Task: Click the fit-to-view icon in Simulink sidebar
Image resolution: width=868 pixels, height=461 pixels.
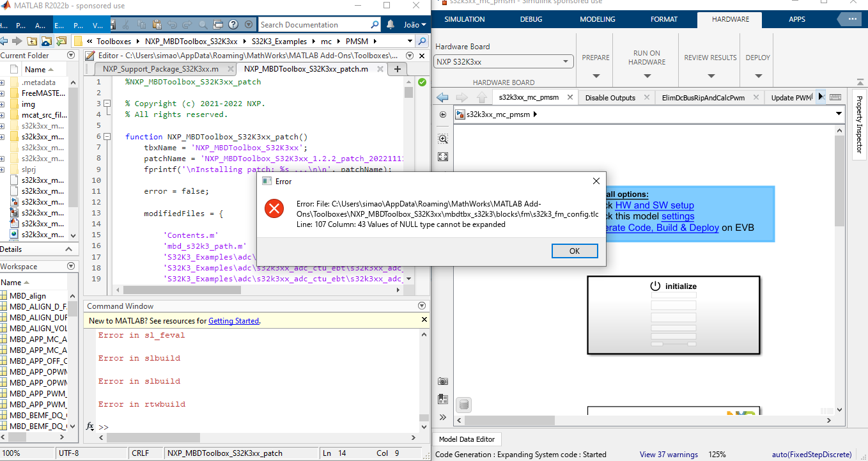Action: coord(443,157)
